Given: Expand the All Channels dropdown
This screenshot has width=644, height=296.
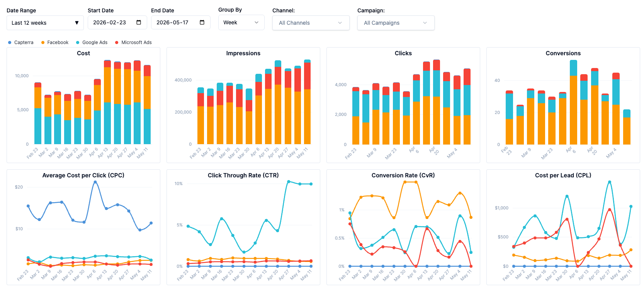Looking at the screenshot, I should pyautogui.click(x=311, y=23).
